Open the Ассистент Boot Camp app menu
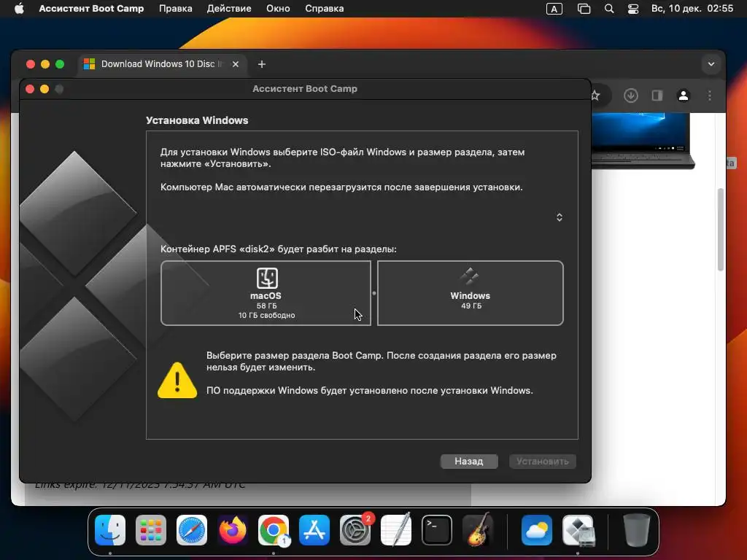 [91, 9]
